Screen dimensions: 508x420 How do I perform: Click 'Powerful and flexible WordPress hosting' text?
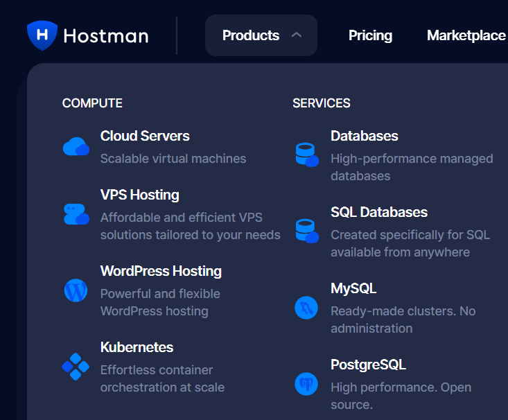pyautogui.click(x=160, y=302)
